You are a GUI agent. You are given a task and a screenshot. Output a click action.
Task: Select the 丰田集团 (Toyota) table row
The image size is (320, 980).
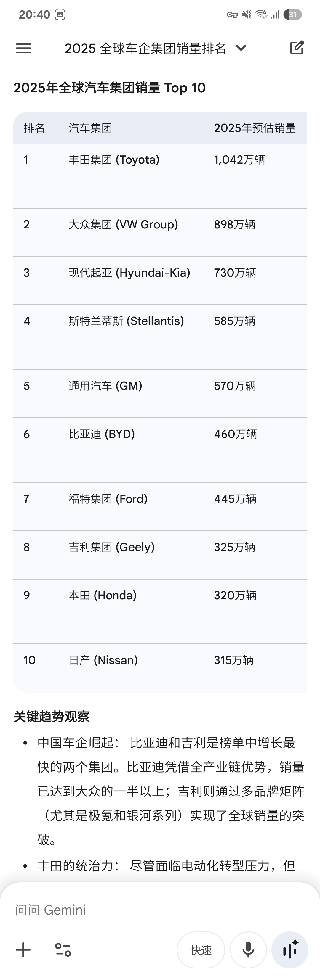160,160
